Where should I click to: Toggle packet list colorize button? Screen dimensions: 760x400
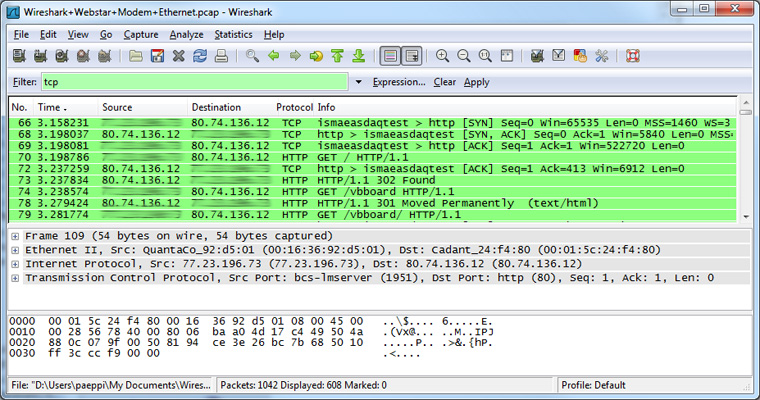click(389, 56)
